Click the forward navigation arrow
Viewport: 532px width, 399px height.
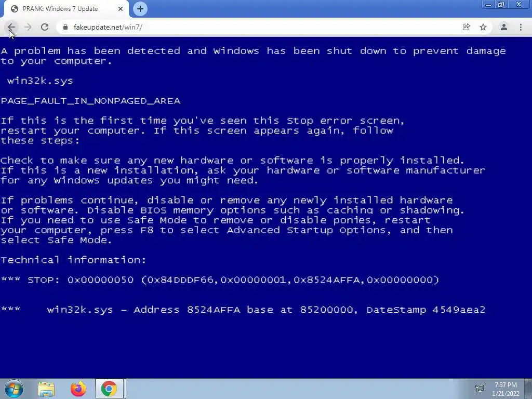28,27
